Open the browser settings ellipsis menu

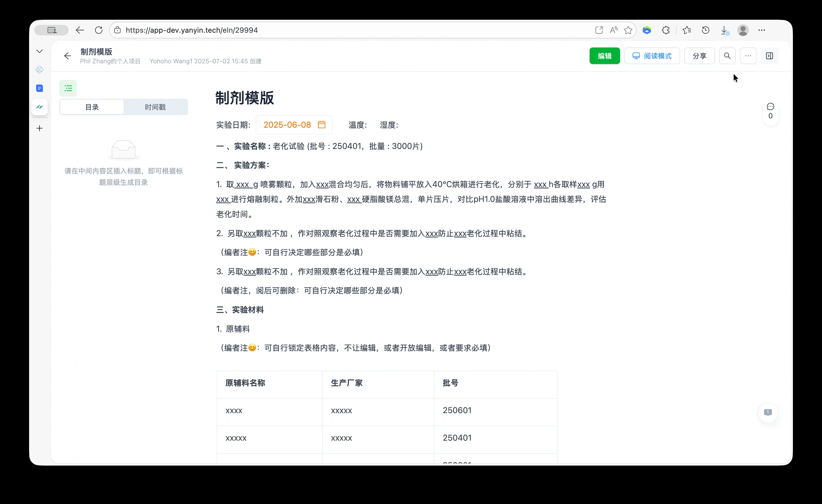pos(762,30)
